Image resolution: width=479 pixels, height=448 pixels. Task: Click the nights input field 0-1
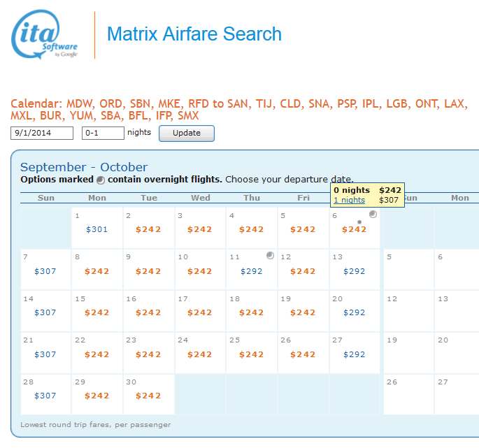(x=103, y=133)
